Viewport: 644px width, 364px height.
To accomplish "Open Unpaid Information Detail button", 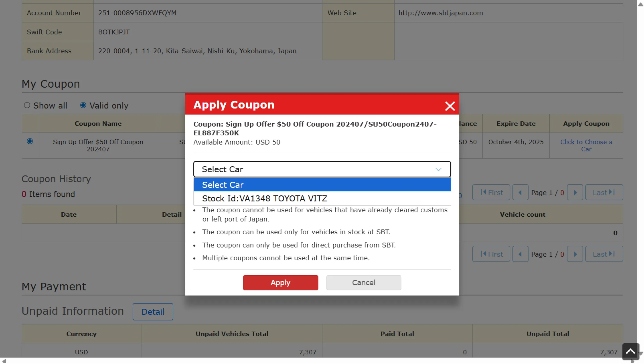I will (x=153, y=312).
